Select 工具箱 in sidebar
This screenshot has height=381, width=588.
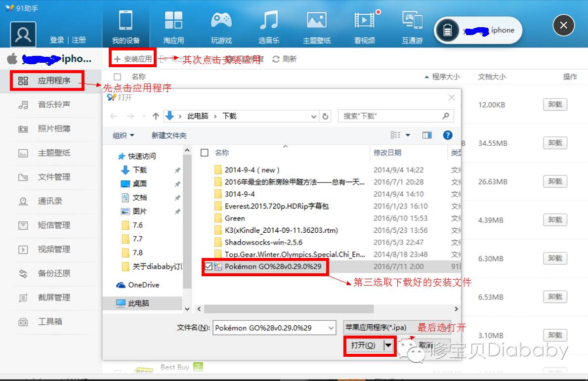click(50, 321)
